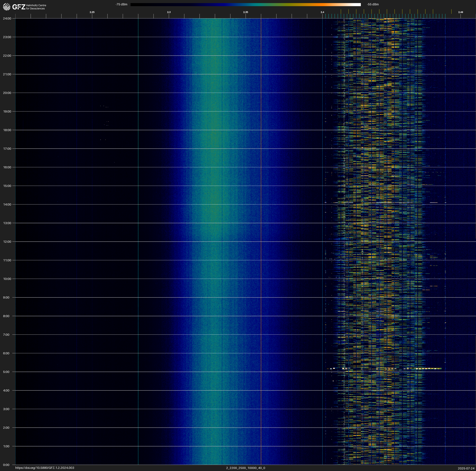Select the 12:00 time axis label
This screenshot has height=471, width=476.
pyautogui.click(x=7, y=242)
